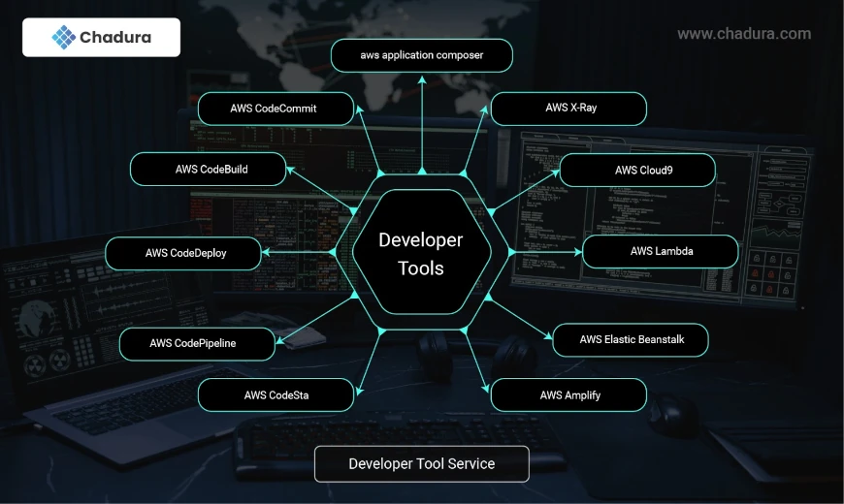
Task: Select the AWS CodeCommit box
Action: [276, 109]
